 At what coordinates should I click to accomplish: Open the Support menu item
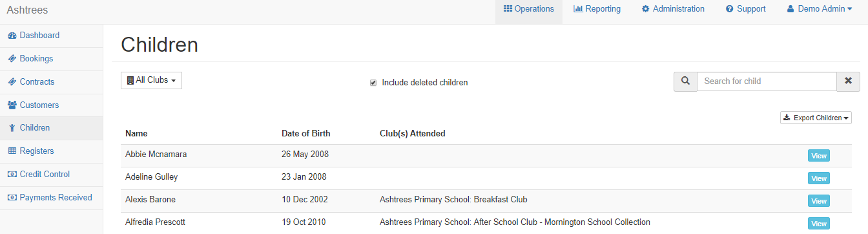[745, 9]
